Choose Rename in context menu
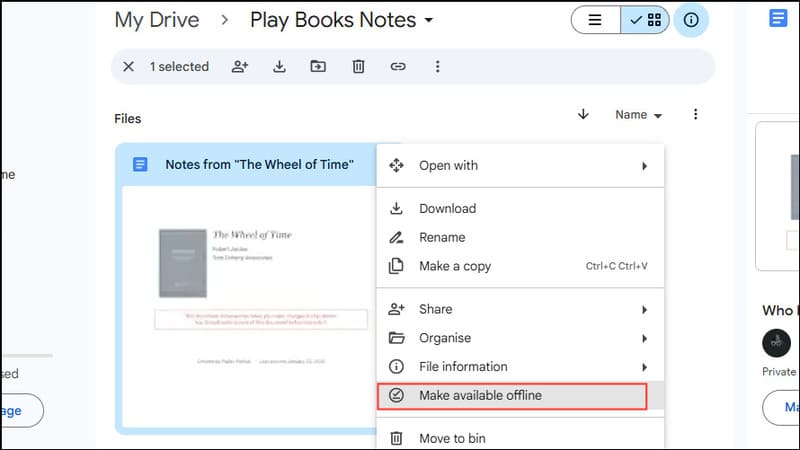800x450 pixels. point(520,237)
